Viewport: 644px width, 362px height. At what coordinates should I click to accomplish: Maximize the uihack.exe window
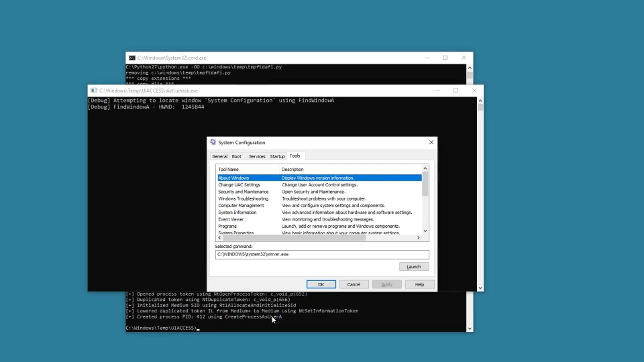coord(456,91)
